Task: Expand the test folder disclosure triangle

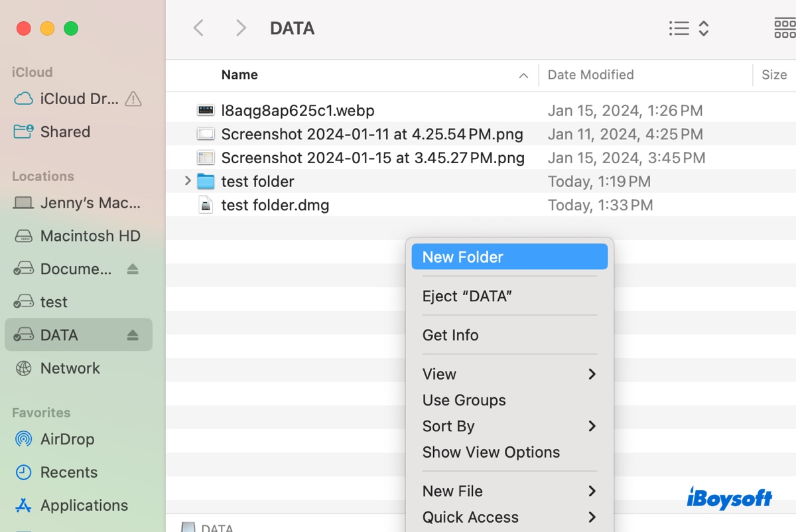Action: [x=187, y=180]
